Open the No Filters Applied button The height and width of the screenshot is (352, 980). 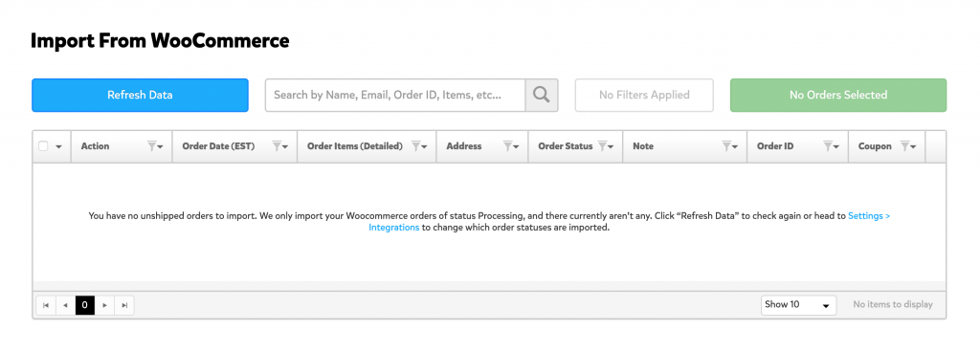(x=644, y=95)
